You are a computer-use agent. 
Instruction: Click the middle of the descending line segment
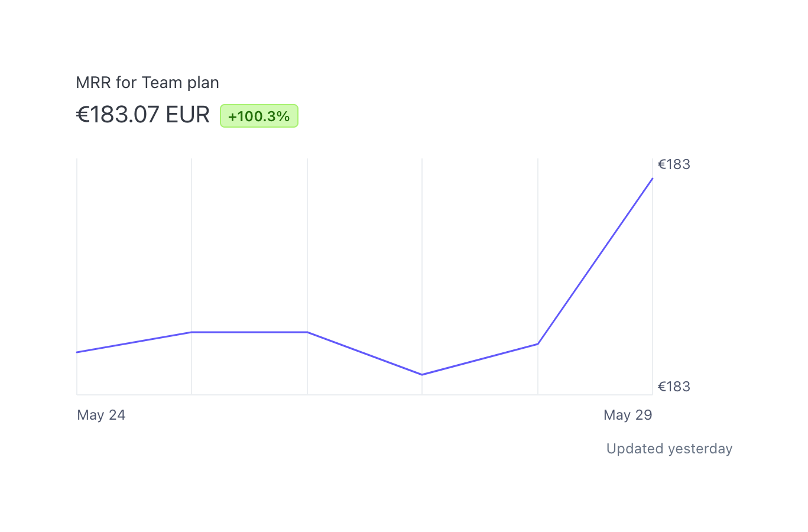tap(365, 353)
